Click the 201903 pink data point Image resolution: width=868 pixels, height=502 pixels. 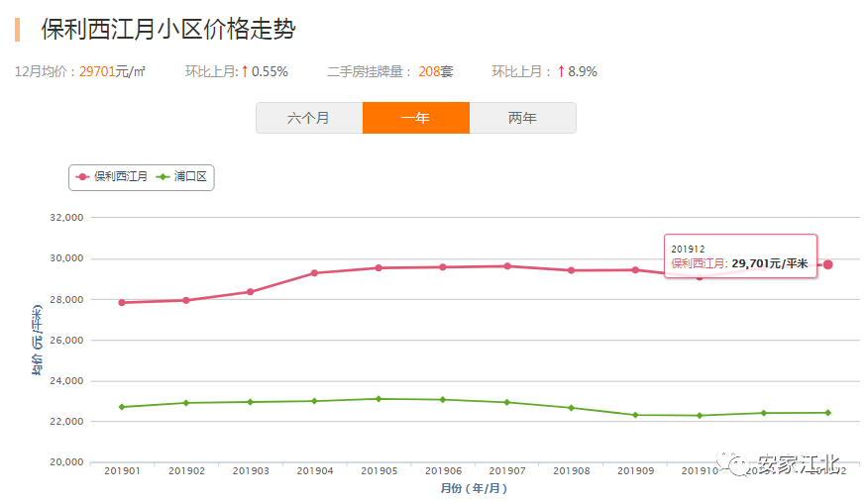[x=251, y=291]
